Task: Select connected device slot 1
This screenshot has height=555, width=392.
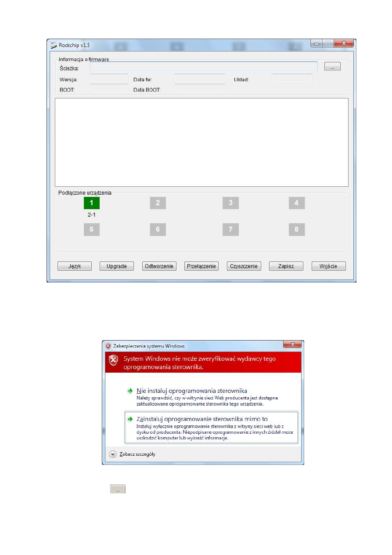Action: click(92, 203)
